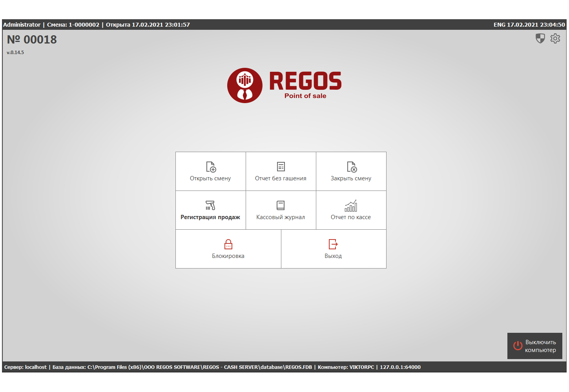
Task: Click the Открыта 17.02.2021 23:01:57 text
Action: point(148,25)
